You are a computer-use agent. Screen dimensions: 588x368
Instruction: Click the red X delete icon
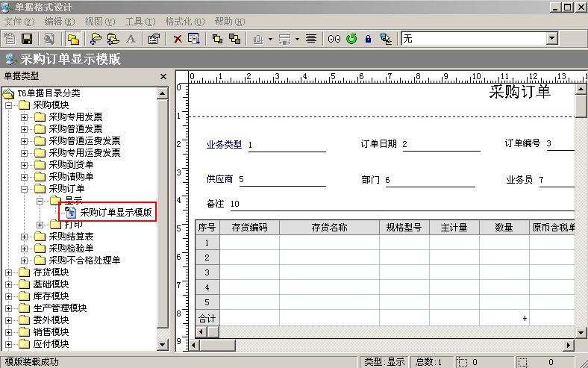tap(178, 38)
